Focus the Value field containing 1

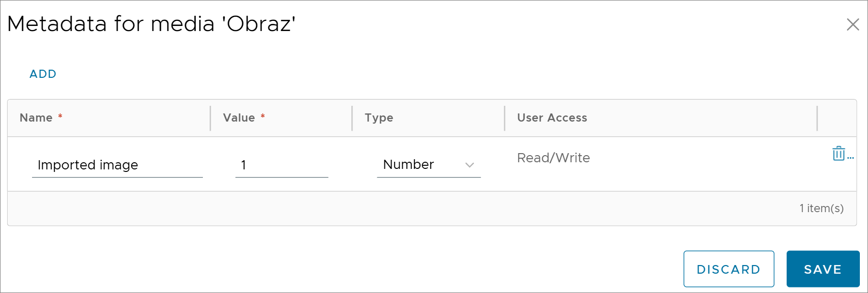pos(282,165)
